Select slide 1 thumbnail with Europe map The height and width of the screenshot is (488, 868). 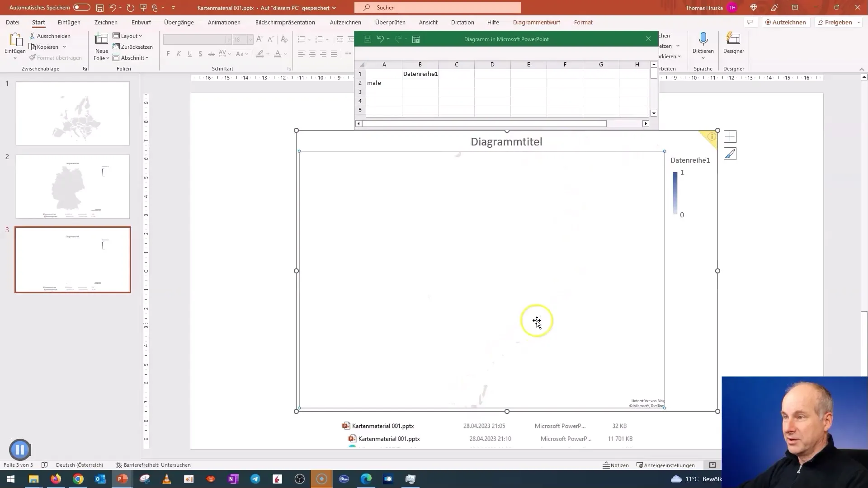(73, 113)
